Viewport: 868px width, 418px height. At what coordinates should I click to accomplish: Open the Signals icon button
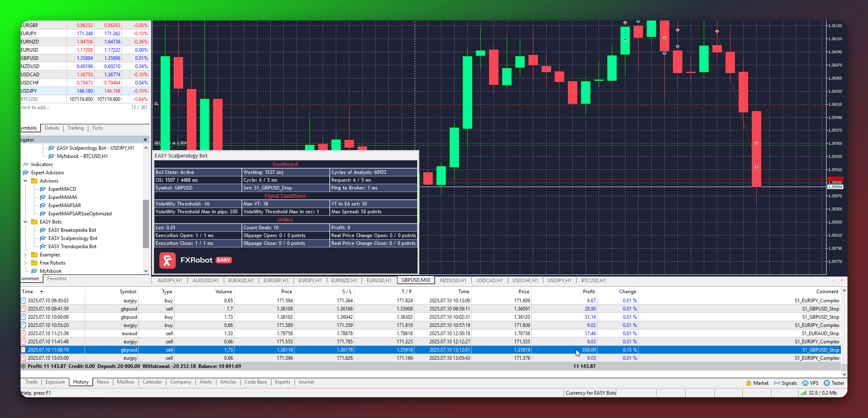click(x=777, y=383)
